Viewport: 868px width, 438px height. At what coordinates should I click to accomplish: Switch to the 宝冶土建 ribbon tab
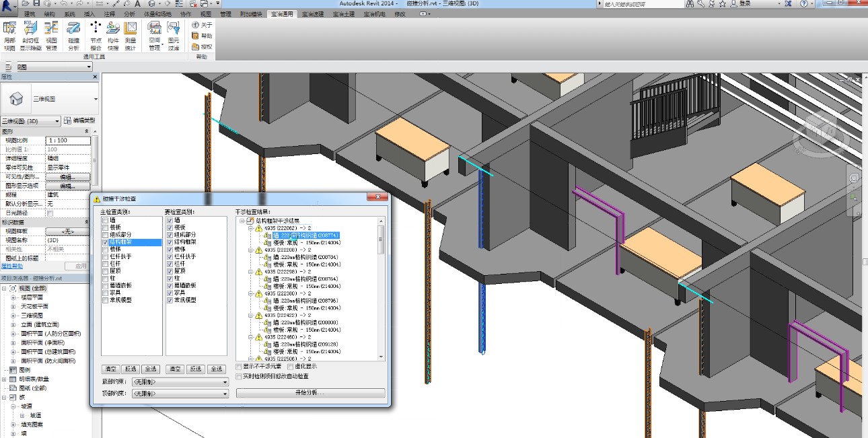click(343, 13)
